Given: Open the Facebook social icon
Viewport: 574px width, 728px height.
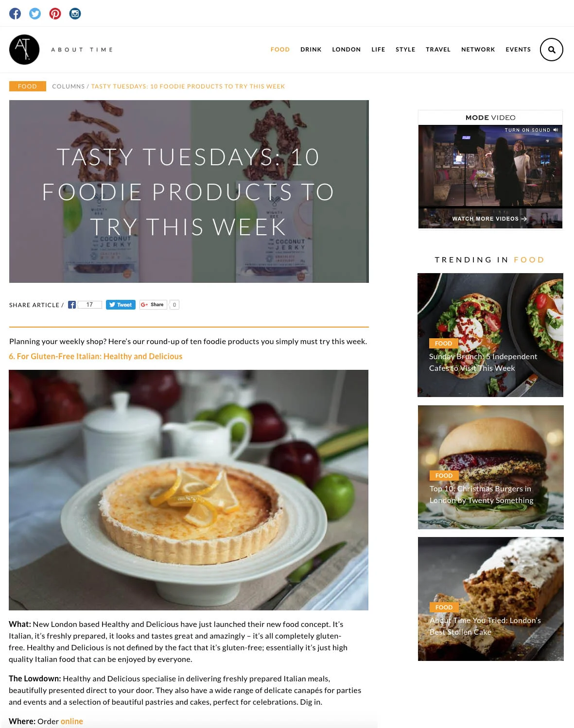Looking at the screenshot, I should pyautogui.click(x=15, y=14).
